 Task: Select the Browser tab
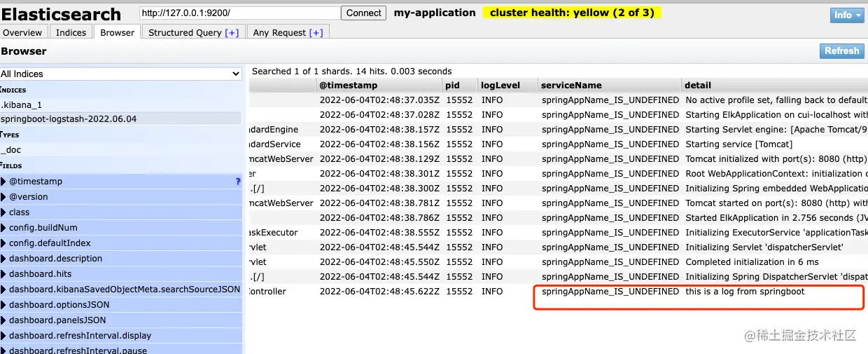coord(118,32)
